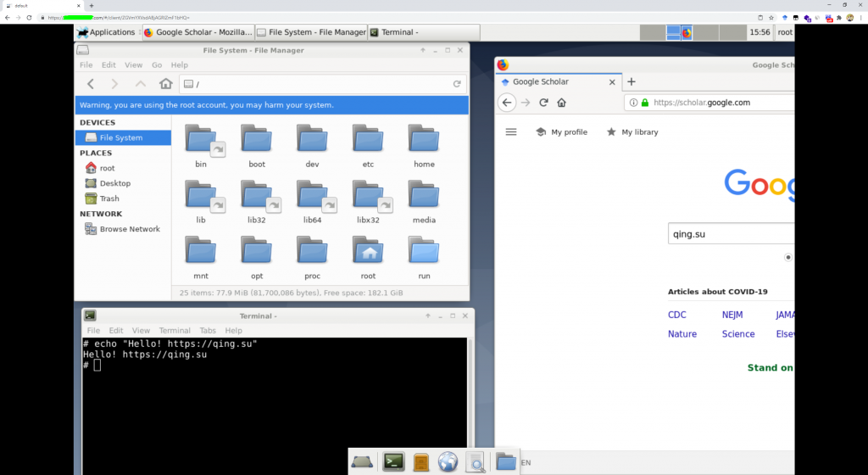
Task: Open the Terminal's Tabs menu
Action: click(x=208, y=330)
